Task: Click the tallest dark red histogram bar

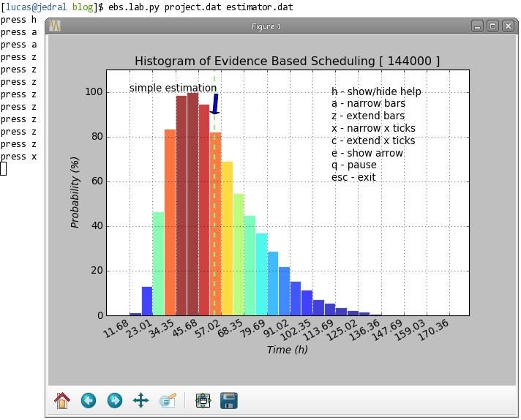Action: (192, 204)
